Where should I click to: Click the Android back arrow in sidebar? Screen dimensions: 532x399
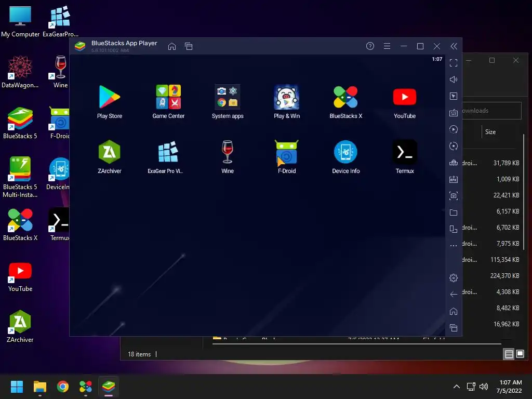[454, 294]
